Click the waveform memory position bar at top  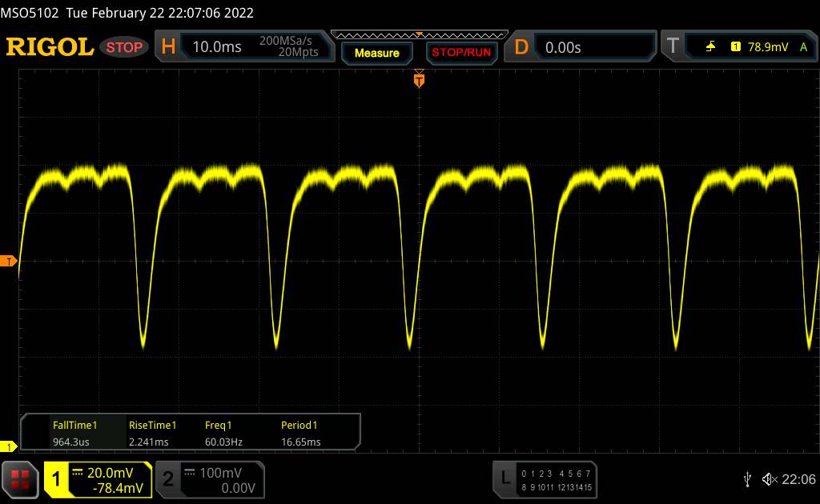(x=419, y=34)
